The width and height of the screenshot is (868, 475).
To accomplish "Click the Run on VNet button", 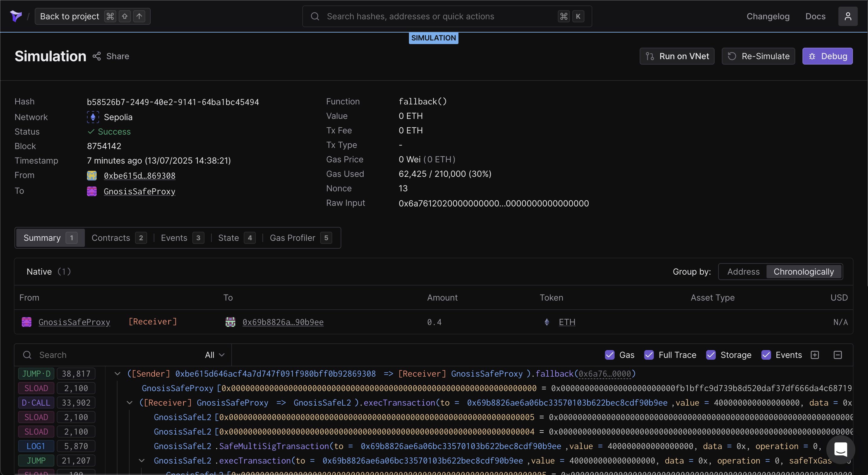I will pyautogui.click(x=677, y=56).
